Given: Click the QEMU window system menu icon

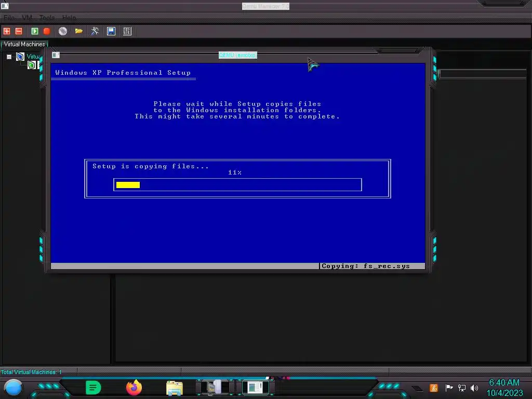Looking at the screenshot, I should [x=56, y=55].
